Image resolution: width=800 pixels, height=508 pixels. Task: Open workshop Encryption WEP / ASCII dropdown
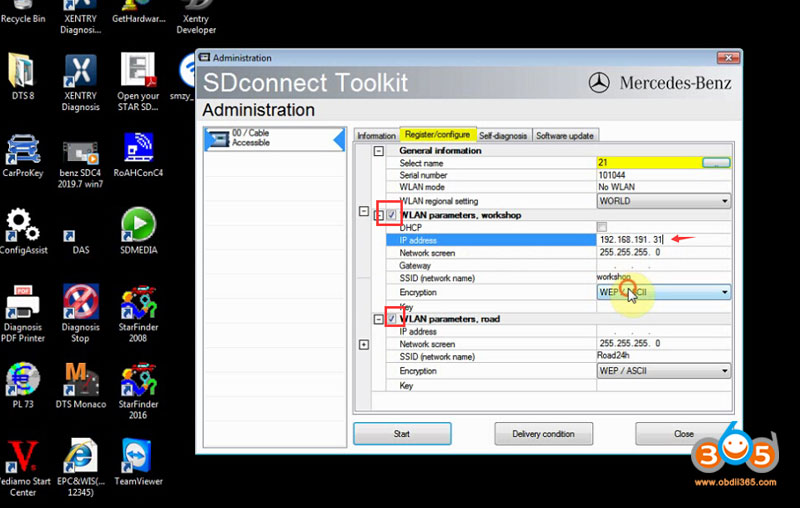[x=663, y=292]
